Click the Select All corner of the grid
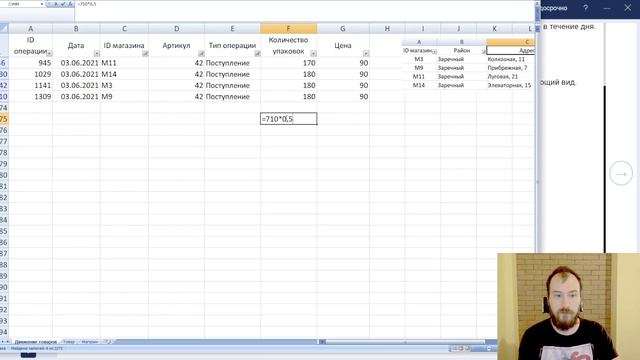This screenshot has height=360, width=640. [4, 28]
